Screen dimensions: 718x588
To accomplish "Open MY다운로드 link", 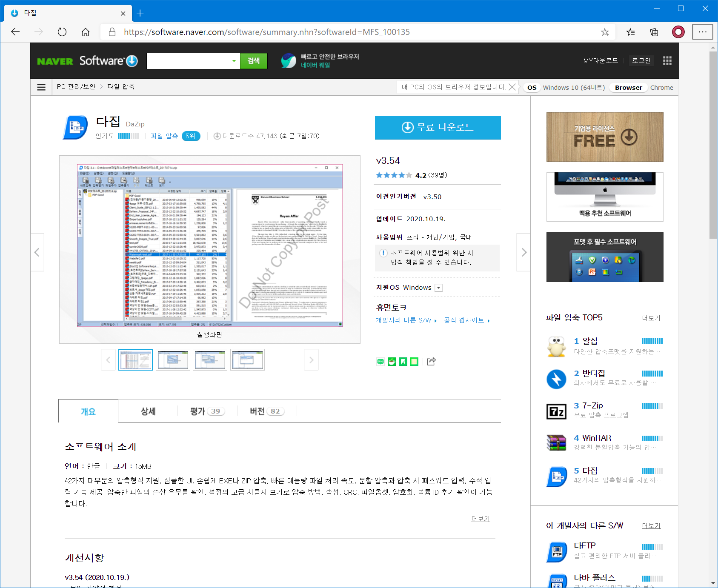I will pyautogui.click(x=601, y=60).
